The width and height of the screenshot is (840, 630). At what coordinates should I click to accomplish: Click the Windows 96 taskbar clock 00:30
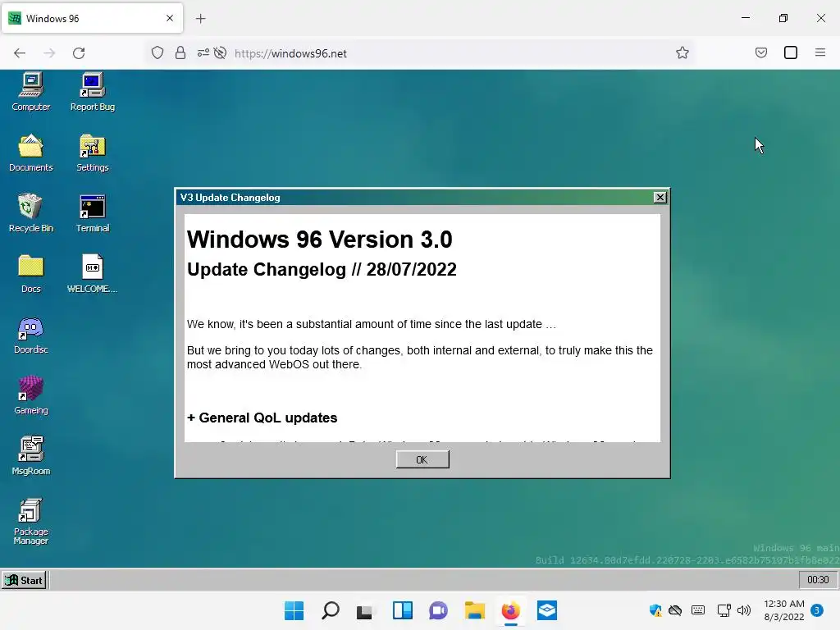coord(818,580)
